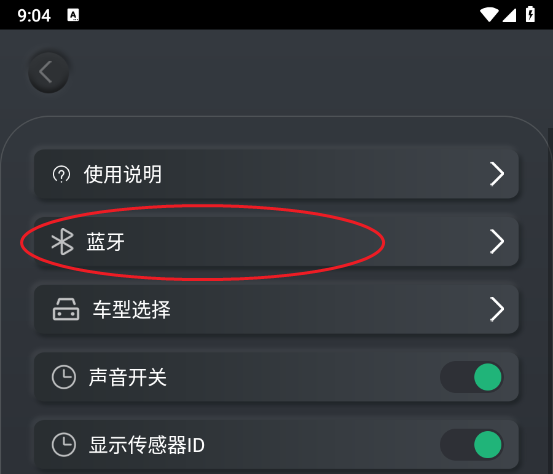The height and width of the screenshot is (474, 553).
Task: Click the car icon for 车型选择
Action: [x=66, y=309]
